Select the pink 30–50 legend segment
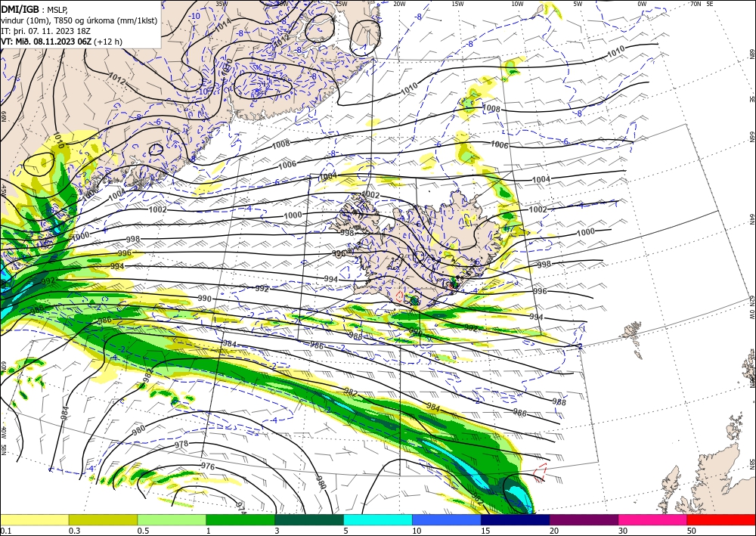The image size is (756, 536). tap(653, 519)
